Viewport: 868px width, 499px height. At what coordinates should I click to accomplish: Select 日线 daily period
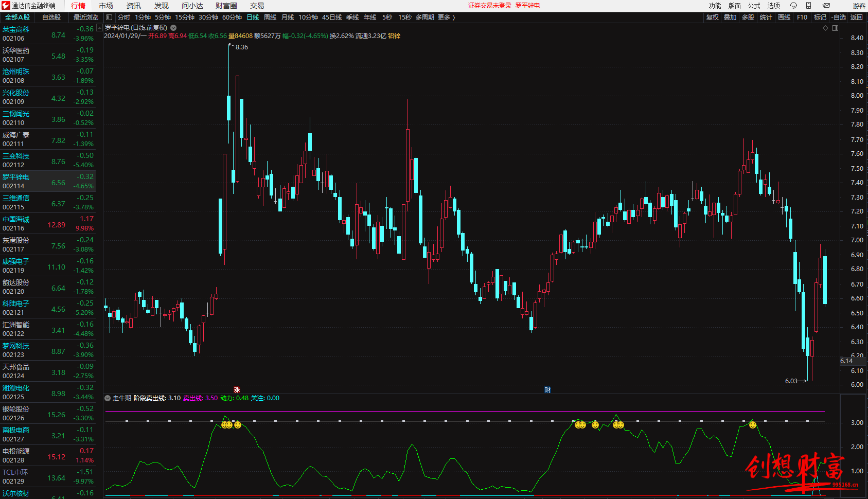pos(253,17)
